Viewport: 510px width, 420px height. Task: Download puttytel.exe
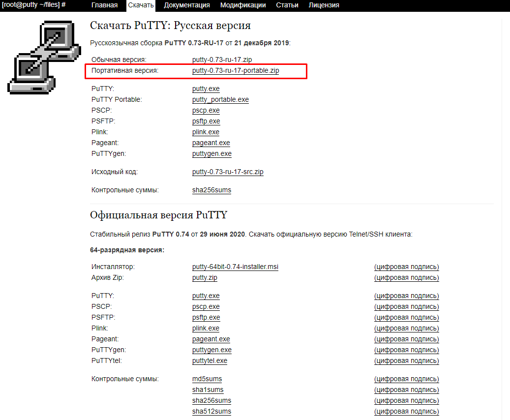tap(210, 361)
